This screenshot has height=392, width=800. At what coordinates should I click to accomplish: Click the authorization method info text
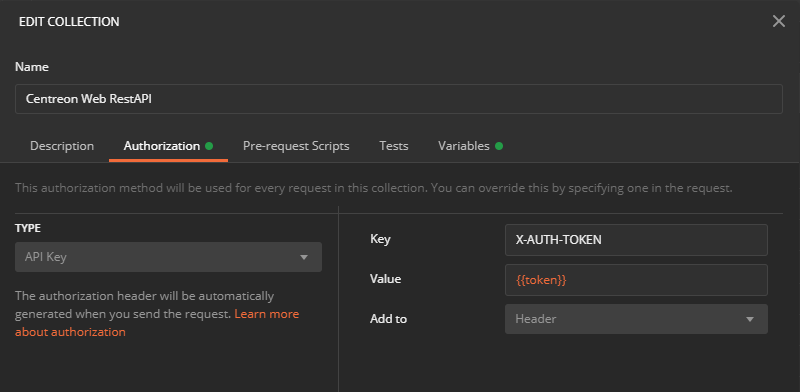[x=374, y=188]
